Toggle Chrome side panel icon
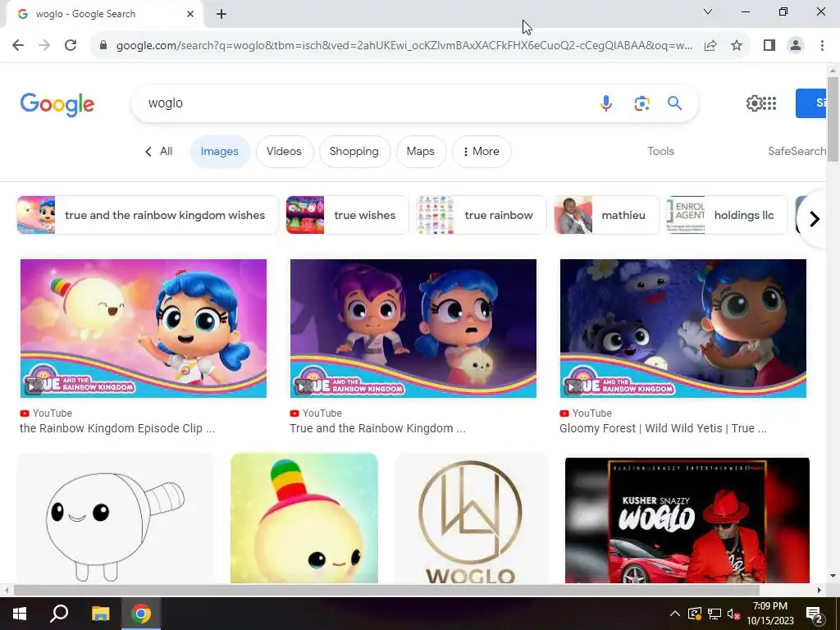The image size is (840, 630). [769, 45]
